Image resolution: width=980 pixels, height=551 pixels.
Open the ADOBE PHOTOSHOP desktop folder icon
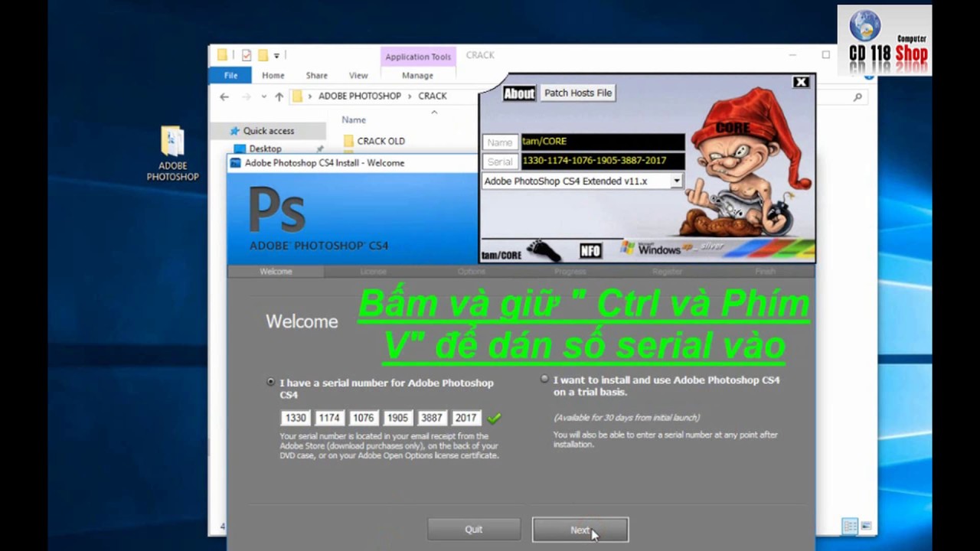coord(172,153)
